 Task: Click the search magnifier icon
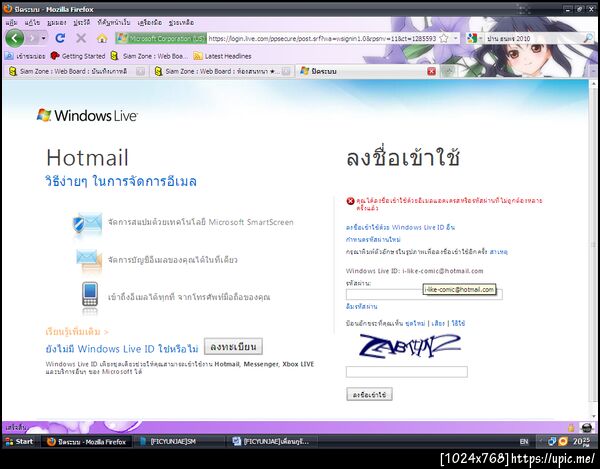coord(588,38)
